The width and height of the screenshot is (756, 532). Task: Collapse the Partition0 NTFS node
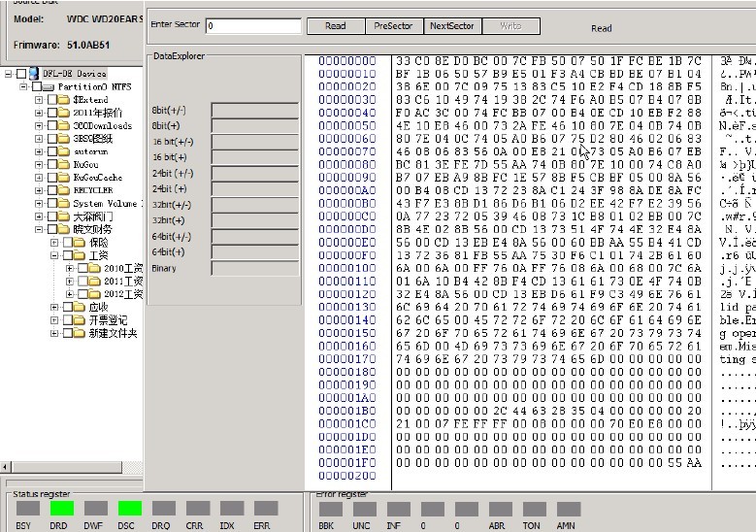click(23, 87)
